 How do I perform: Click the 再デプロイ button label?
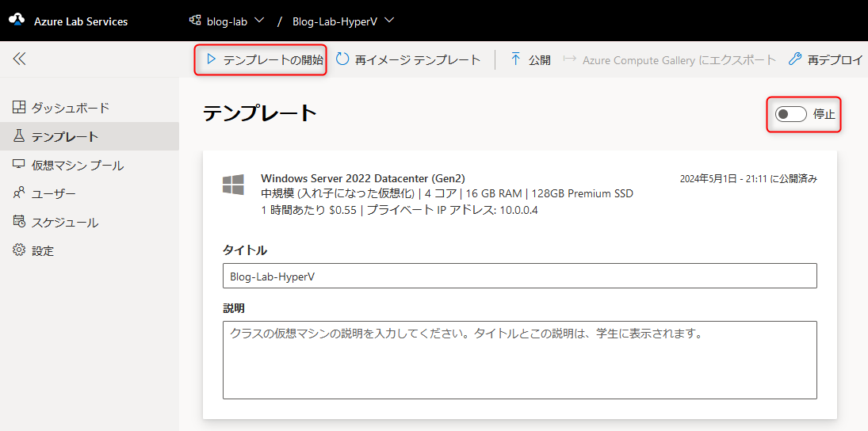click(835, 60)
